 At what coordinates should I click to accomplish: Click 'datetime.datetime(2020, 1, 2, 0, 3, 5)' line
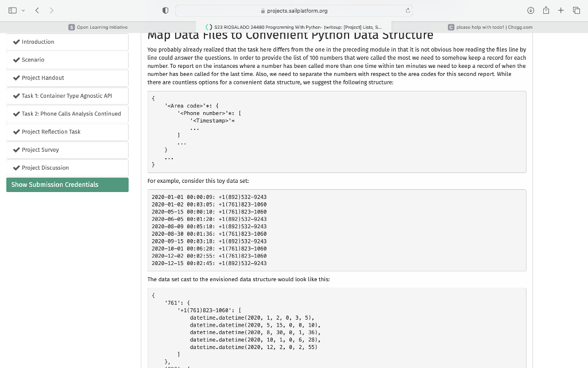point(252,317)
